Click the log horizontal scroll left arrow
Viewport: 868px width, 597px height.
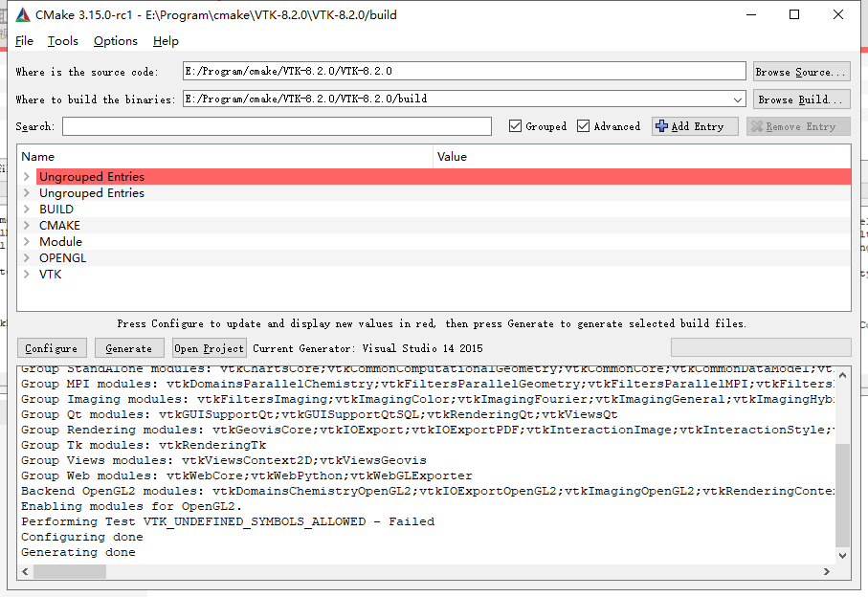pyautogui.click(x=25, y=571)
